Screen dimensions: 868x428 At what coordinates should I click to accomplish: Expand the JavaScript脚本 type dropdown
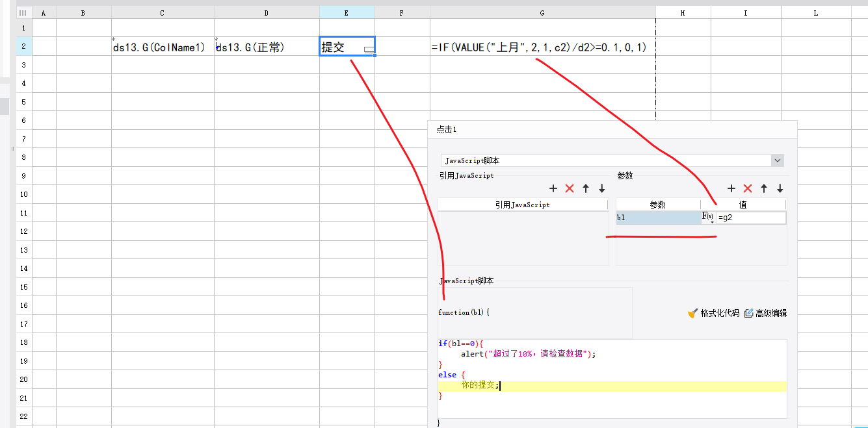pyautogui.click(x=777, y=160)
